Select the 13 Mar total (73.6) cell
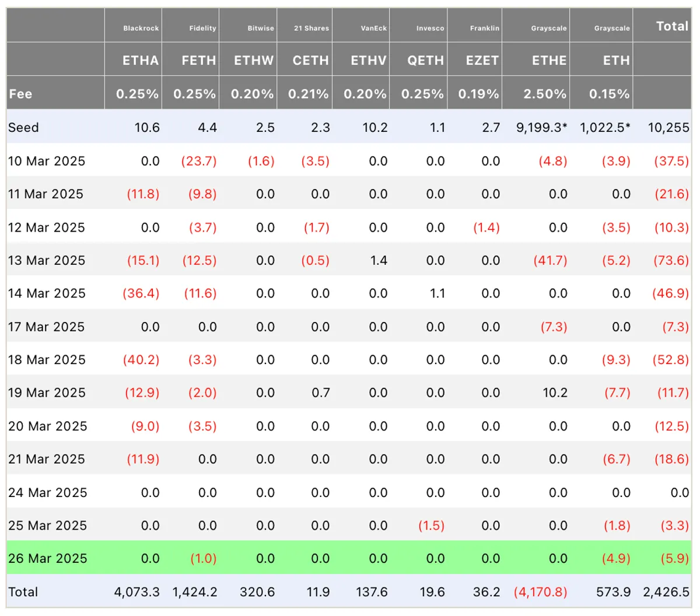Image resolution: width=700 pixels, height=616 pixels. coord(671,260)
